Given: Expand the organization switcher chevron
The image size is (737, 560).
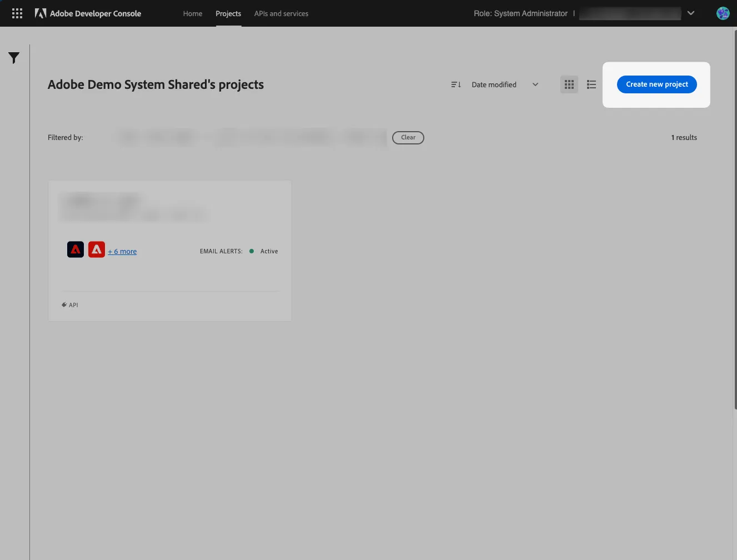Looking at the screenshot, I should click(691, 13).
